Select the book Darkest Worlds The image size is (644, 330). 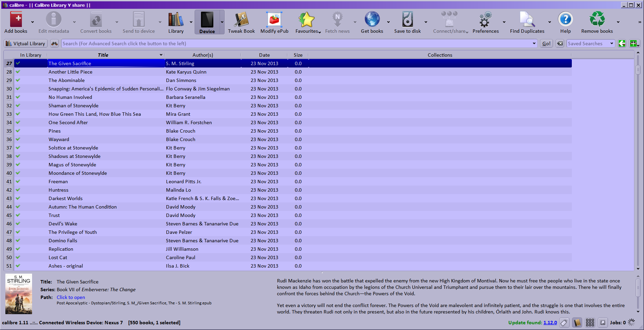293,198
